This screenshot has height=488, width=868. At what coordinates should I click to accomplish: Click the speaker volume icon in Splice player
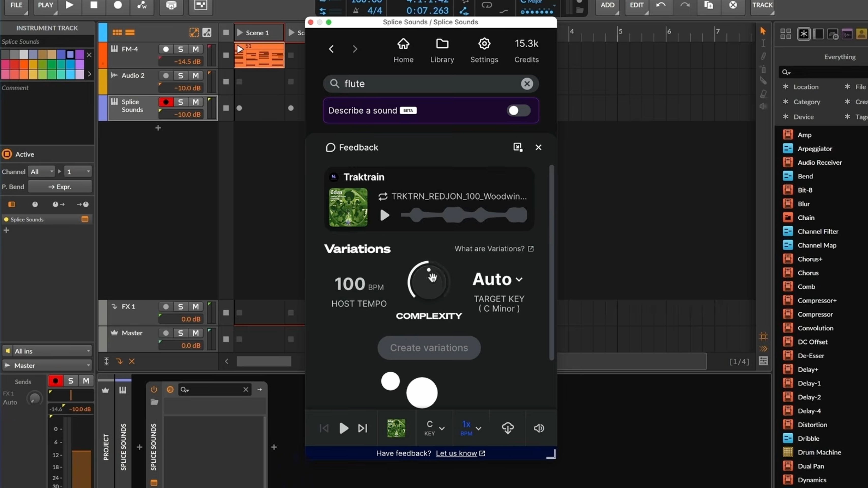tap(539, 428)
